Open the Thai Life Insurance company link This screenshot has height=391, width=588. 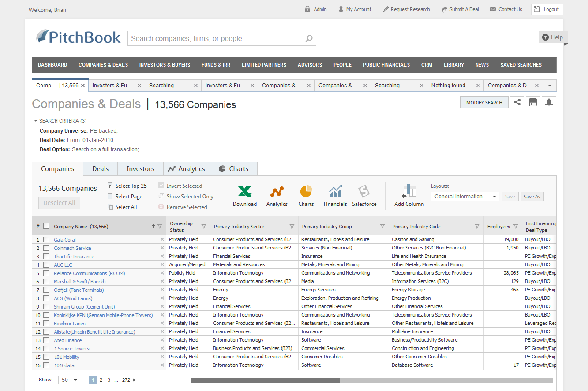click(x=74, y=257)
